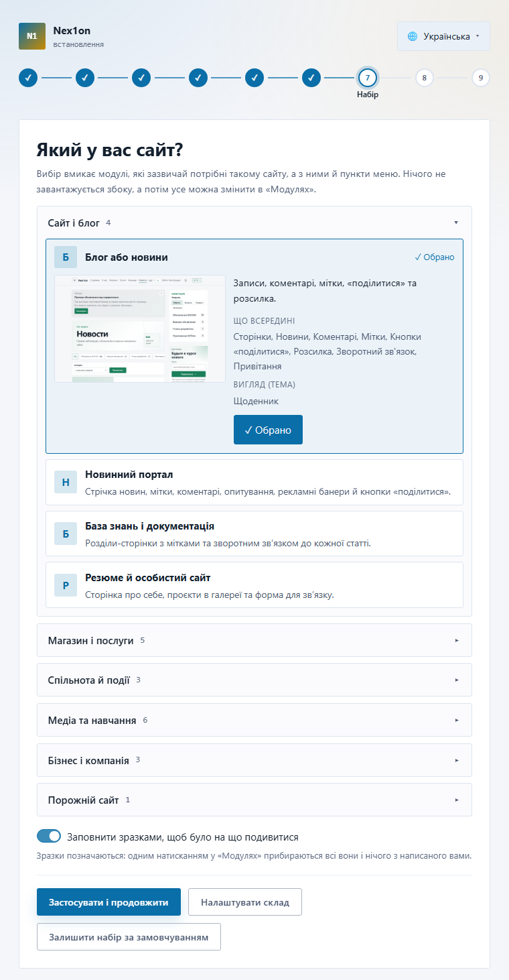509x980 pixels.
Task: Jump to step 8 in the stepper
Action: (x=424, y=78)
